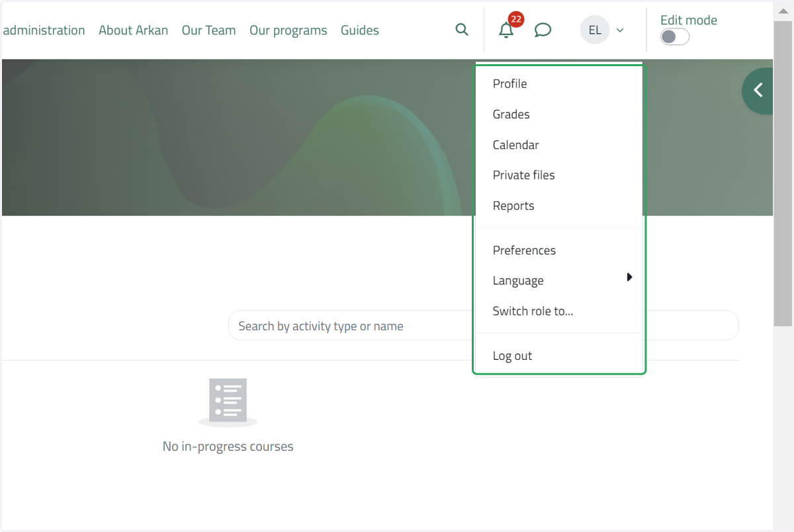Click the EL user avatar
This screenshot has width=794, height=532.
(595, 30)
